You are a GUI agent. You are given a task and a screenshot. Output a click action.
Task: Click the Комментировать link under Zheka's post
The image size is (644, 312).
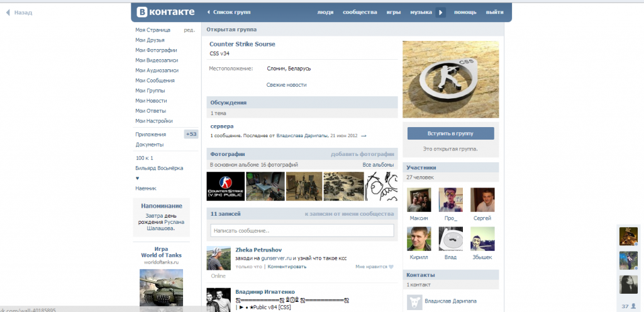[x=287, y=267]
